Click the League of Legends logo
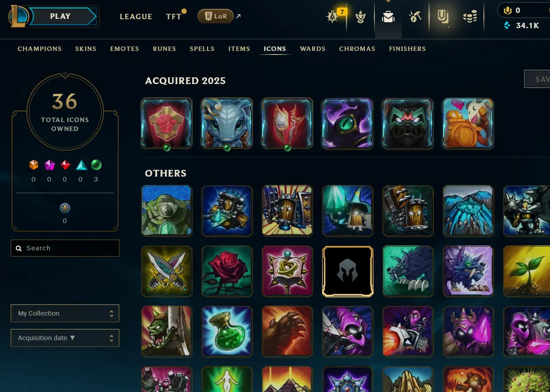Screen dimensions: 550x392 coord(19,17)
